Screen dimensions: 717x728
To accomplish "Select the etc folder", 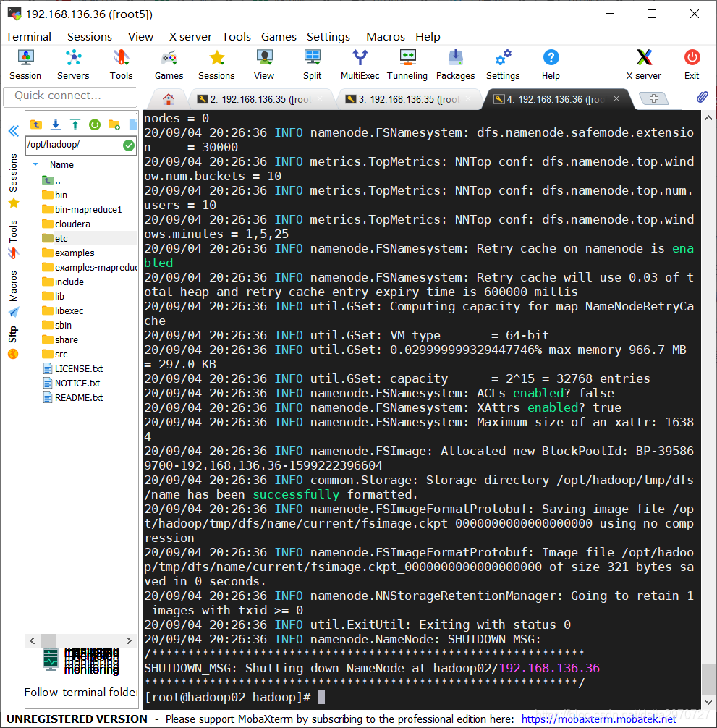I will [x=55, y=238].
